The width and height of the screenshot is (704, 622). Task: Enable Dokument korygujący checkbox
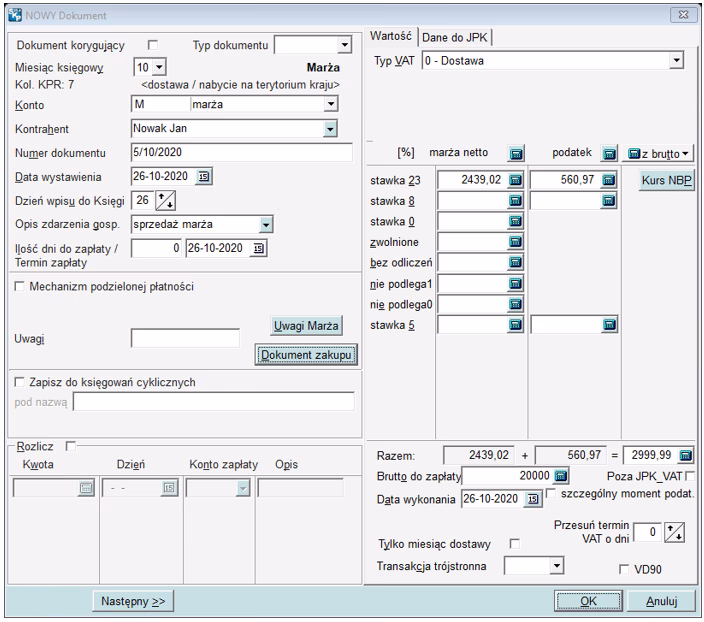pos(153,45)
